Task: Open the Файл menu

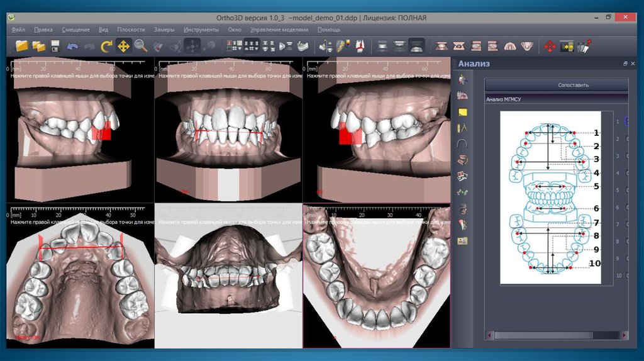Action: click(18, 30)
